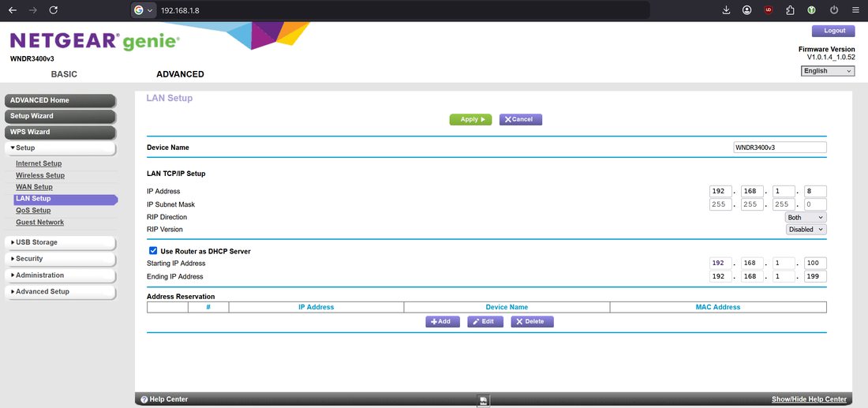Go forward in browser history

tap(32, 10)
